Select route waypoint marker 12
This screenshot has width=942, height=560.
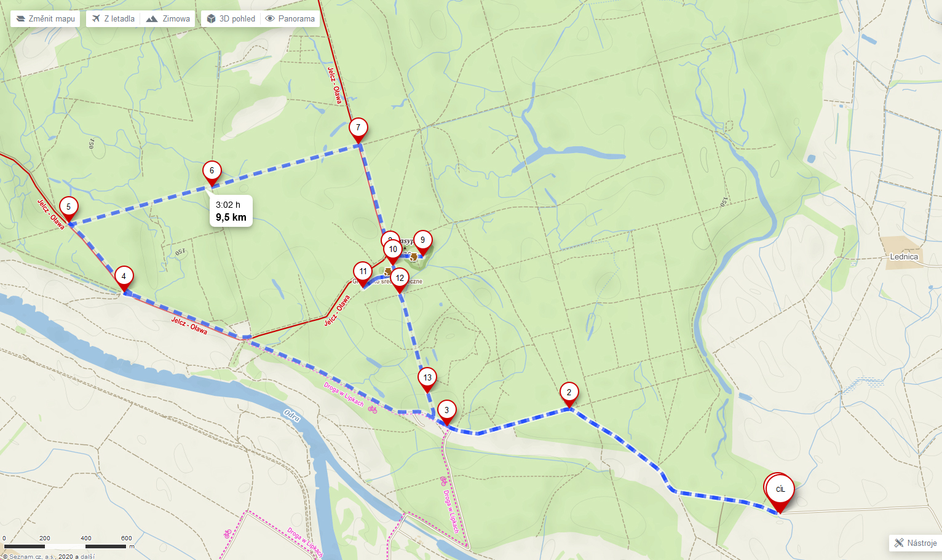tap(400, 280)
